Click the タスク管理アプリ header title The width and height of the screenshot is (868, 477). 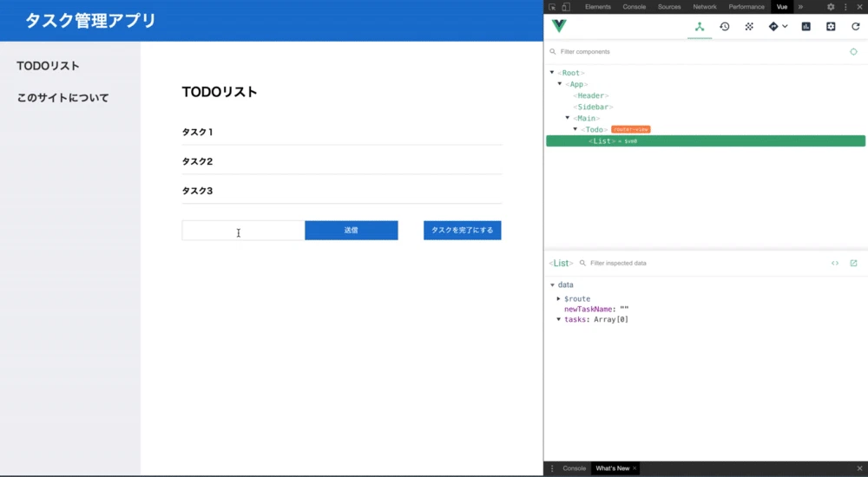click(91, 21)
